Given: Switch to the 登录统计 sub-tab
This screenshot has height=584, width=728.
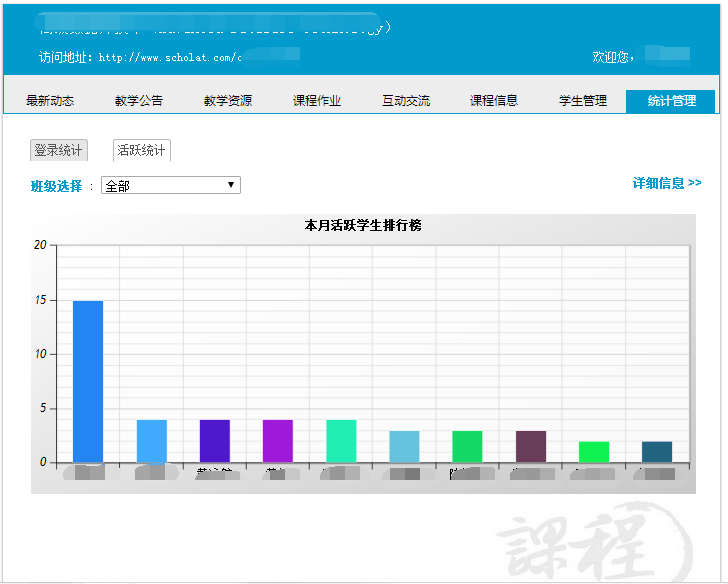Looking at the screenshot, I should 59,151.
